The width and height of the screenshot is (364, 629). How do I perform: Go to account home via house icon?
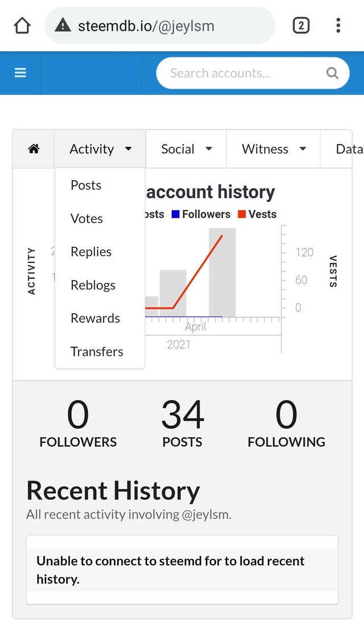(x=34, y=149)
